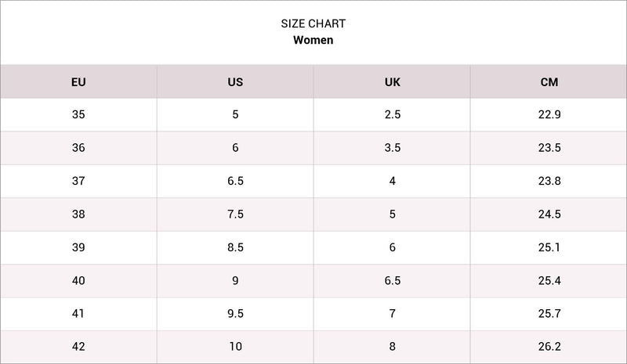Click the US column header

[x=235, y=82]
